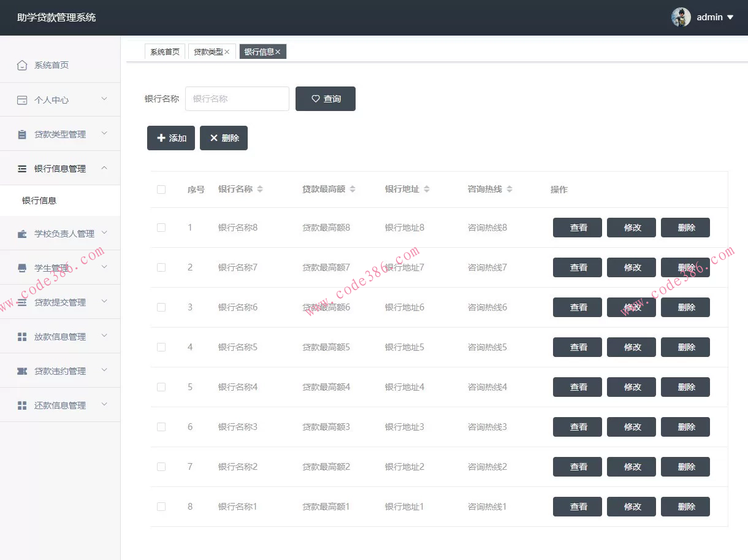Close the 贷款类型 tab
The image size is (748, 560).
pos(227,52)
